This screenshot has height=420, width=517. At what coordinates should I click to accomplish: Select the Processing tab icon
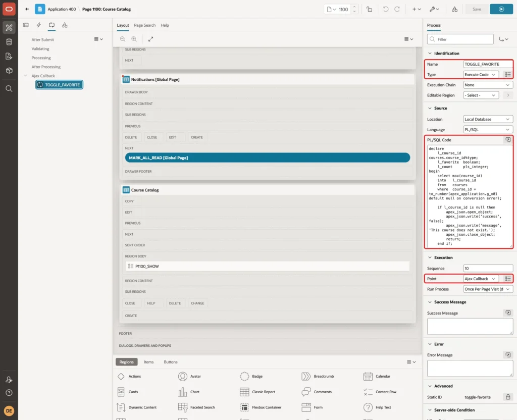51,25
